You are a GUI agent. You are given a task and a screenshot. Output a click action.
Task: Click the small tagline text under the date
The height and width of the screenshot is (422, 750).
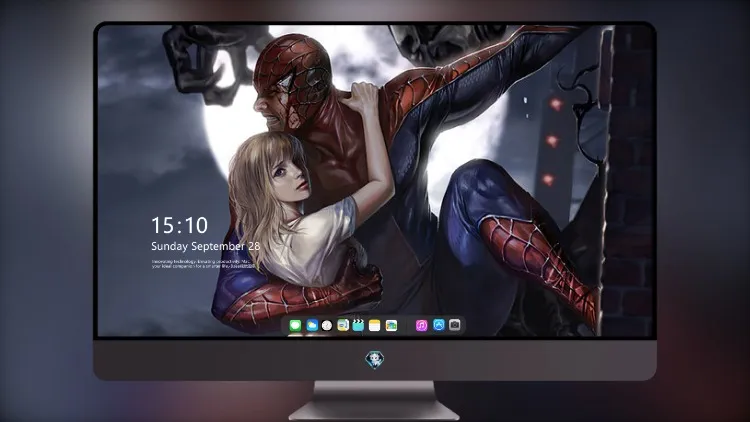pos(203,264)
